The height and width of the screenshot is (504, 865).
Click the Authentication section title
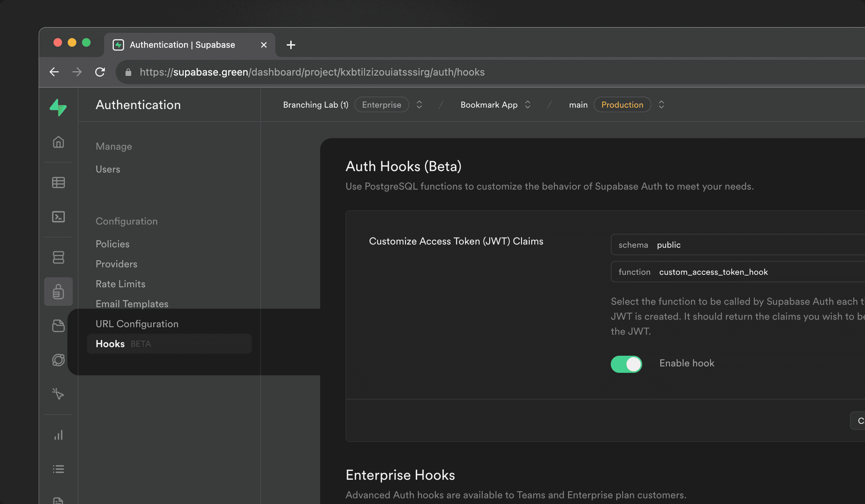[x=138, y=105]
